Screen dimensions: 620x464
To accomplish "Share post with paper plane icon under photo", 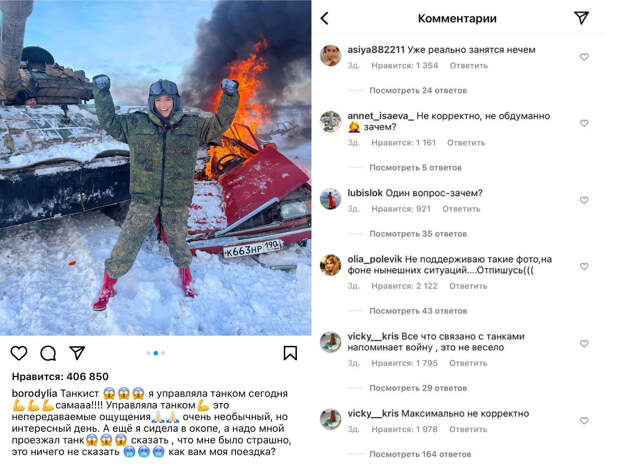I will pos(77,352).
